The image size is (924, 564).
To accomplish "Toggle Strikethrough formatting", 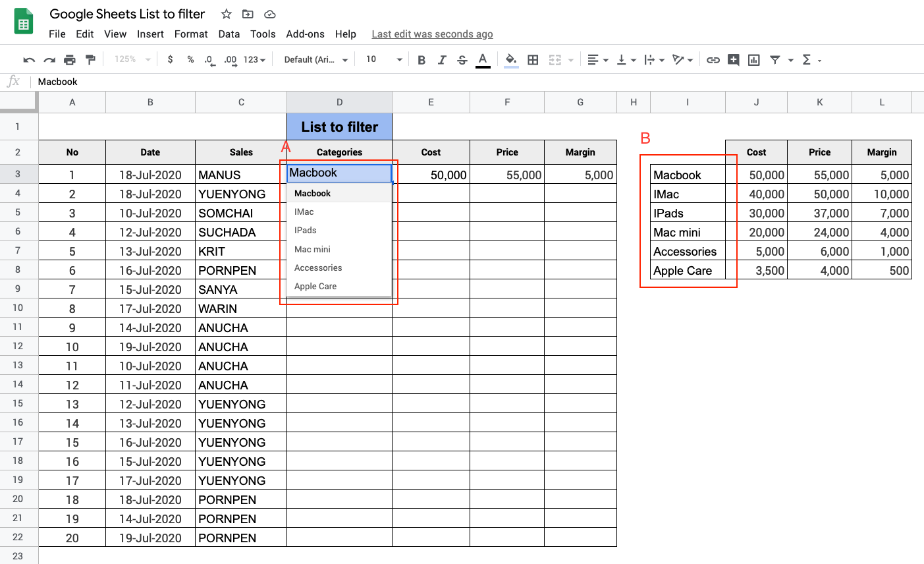I will [462, 60].
